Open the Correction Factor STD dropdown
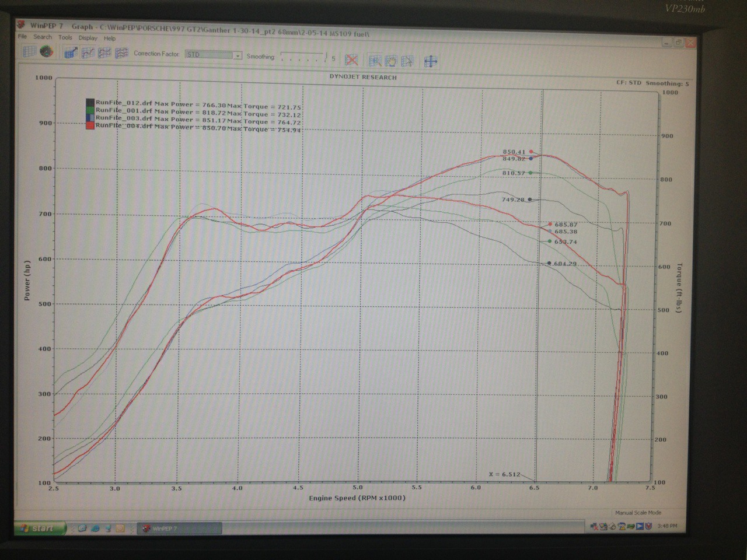The height and width of the screenshot is (560, 747). (x=238, y=55)
